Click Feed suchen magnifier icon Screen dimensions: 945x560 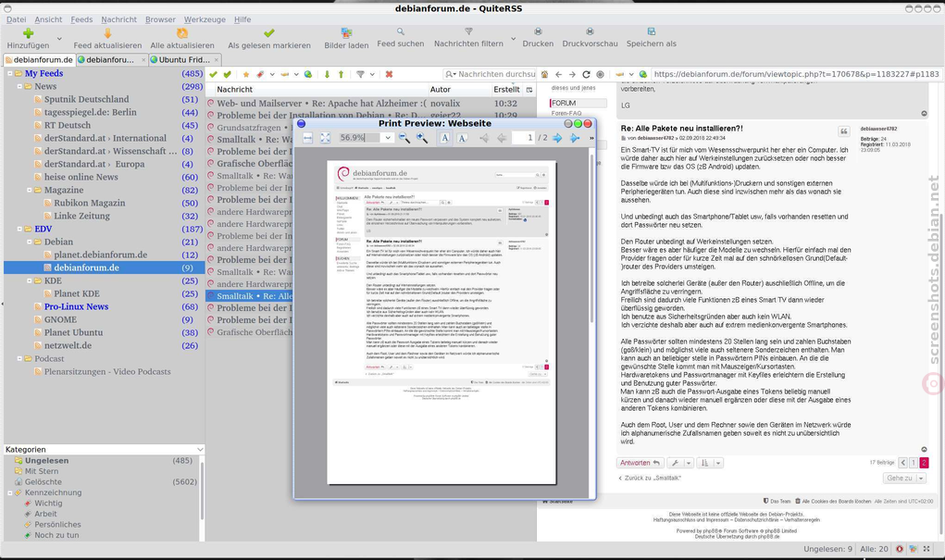click(x=400, y=31)
